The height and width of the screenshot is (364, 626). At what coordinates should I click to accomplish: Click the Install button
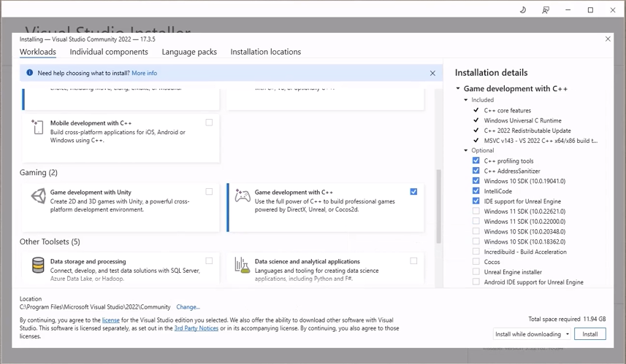click(x=589, y=334)
